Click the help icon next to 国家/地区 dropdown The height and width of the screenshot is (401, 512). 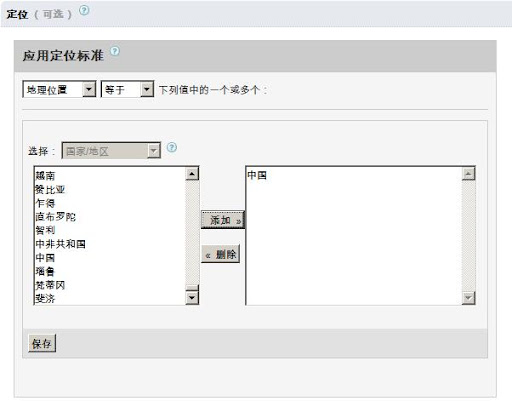[x=172, y=147]
